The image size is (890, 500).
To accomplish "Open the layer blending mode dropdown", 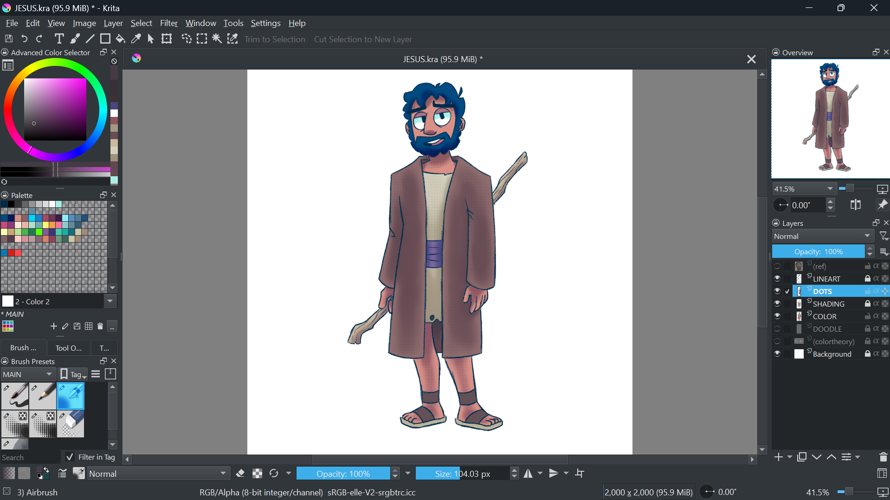I will (822, 236).
